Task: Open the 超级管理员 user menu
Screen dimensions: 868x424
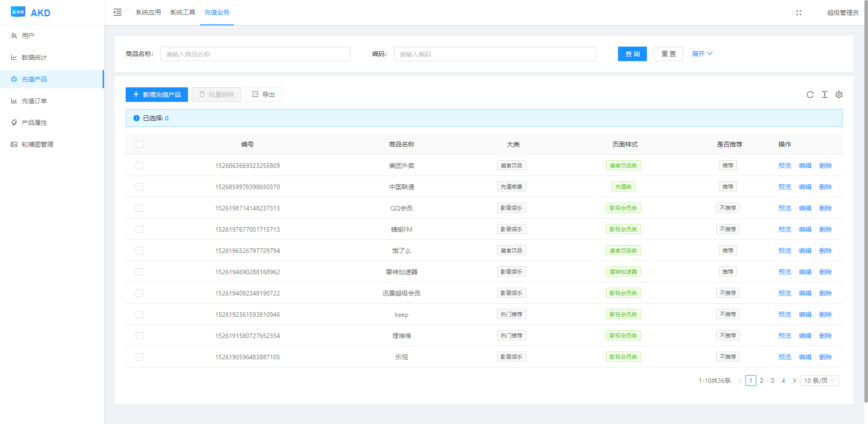Action: 843,13
